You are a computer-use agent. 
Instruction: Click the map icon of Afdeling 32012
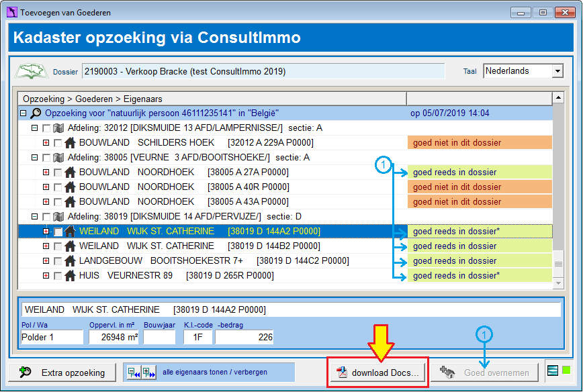point(58,128)
